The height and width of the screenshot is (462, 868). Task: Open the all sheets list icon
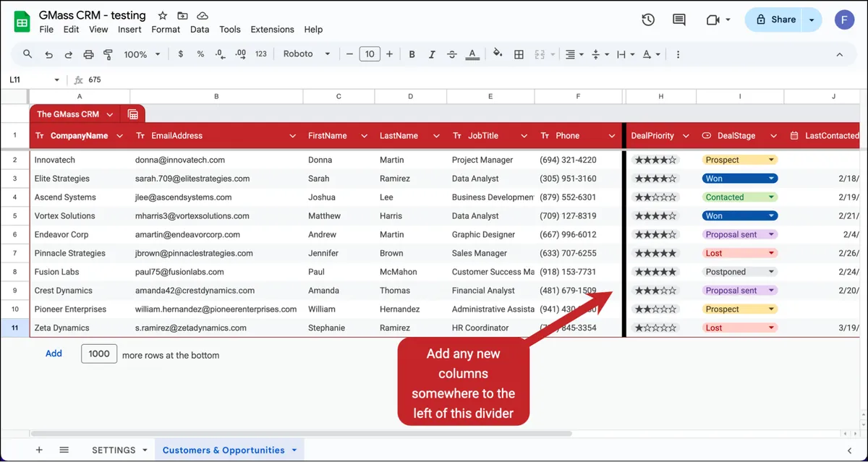pyautogui.click(x=64, y=450)
